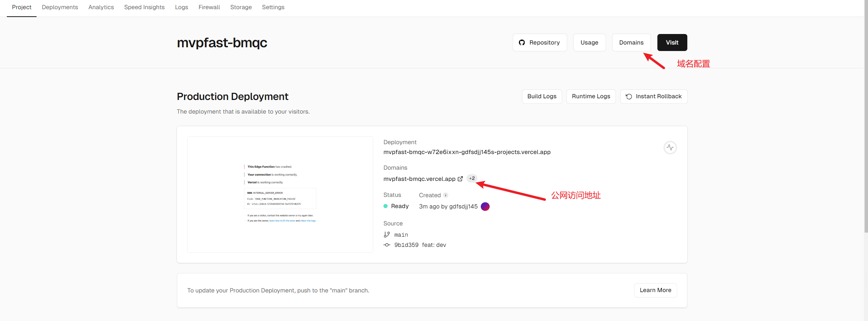This screenshot has width=868, height=321.
Task: Open the Analytics tab
Action: click(x=101, y=7)
